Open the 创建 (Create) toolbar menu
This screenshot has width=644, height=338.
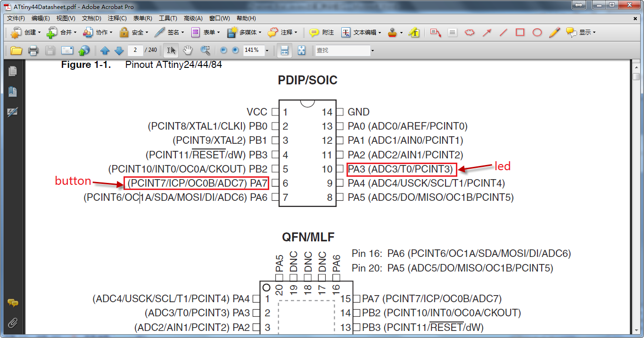(25, 33)
